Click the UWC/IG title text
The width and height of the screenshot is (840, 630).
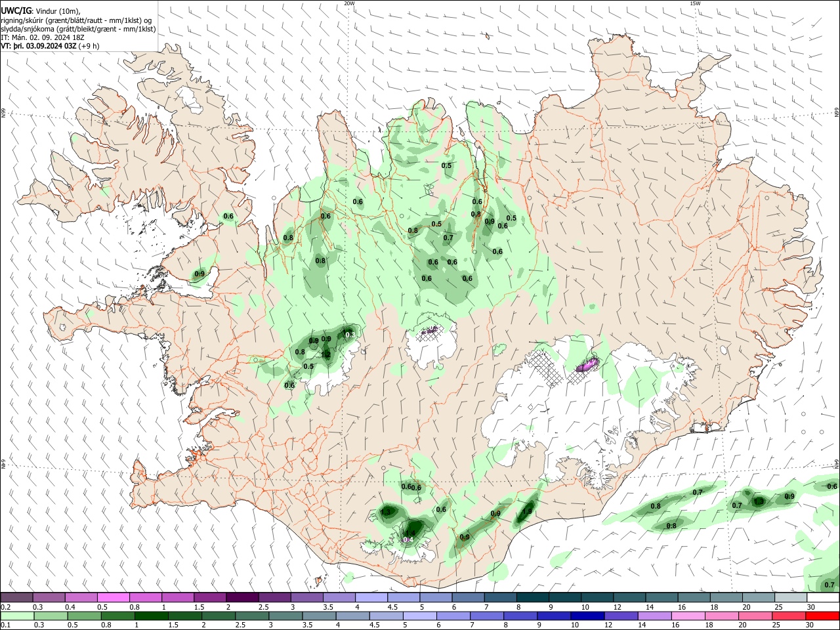(x=16, y=10)
